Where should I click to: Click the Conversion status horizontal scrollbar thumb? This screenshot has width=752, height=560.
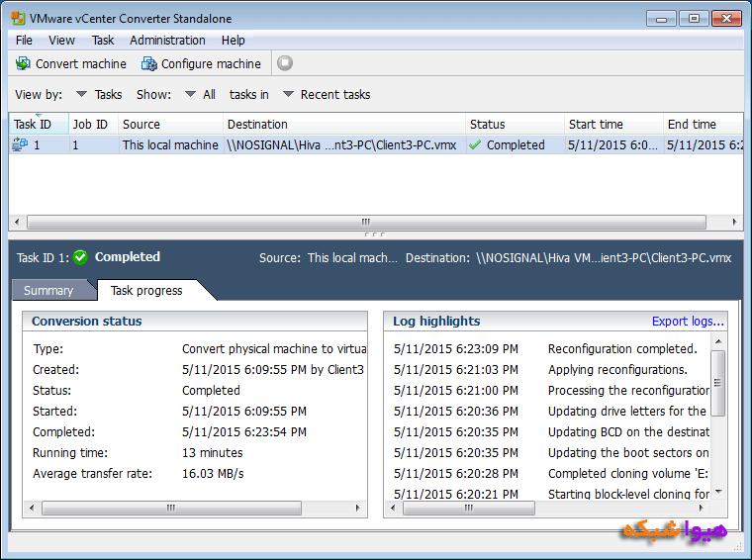(171, 508)
